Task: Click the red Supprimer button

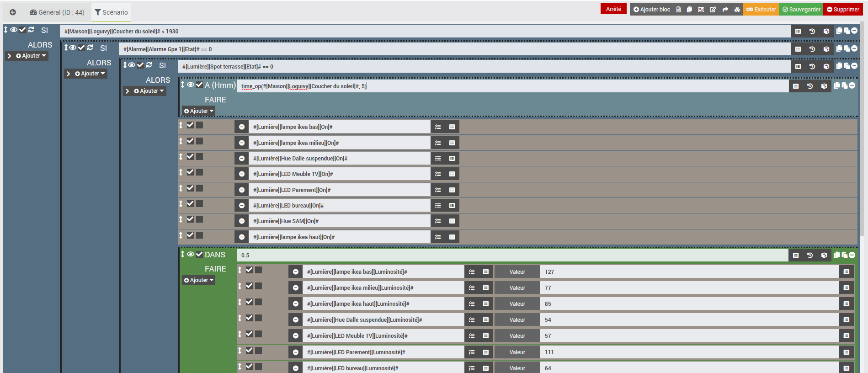Action: coord(842,9)
